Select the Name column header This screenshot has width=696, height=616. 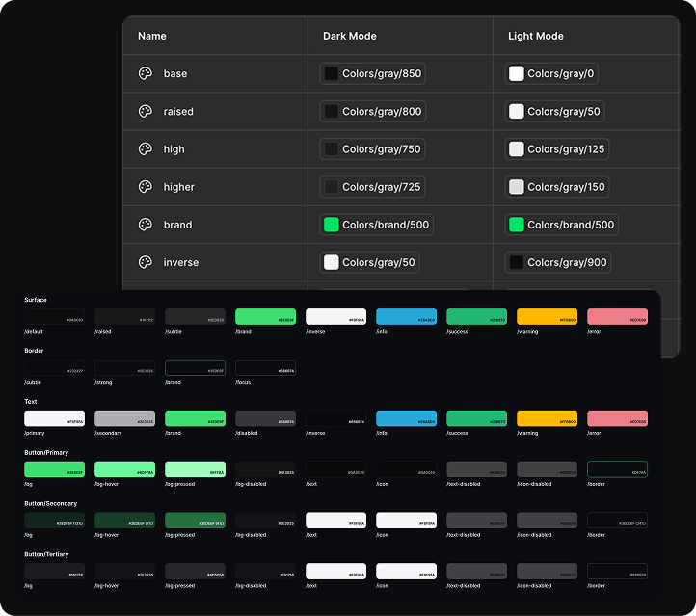(x=151, y=36)
